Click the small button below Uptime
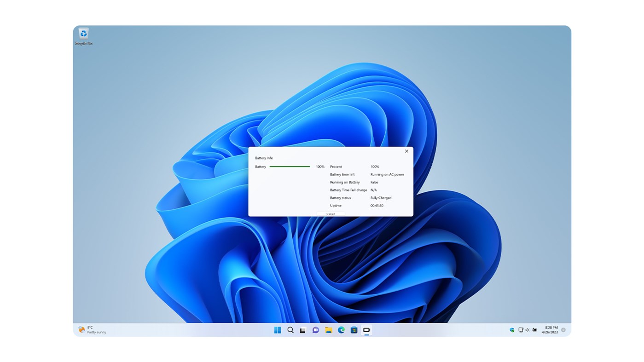The width and height of the screenshot is (644, 362). pyautogui.click(x=331, y=214)
